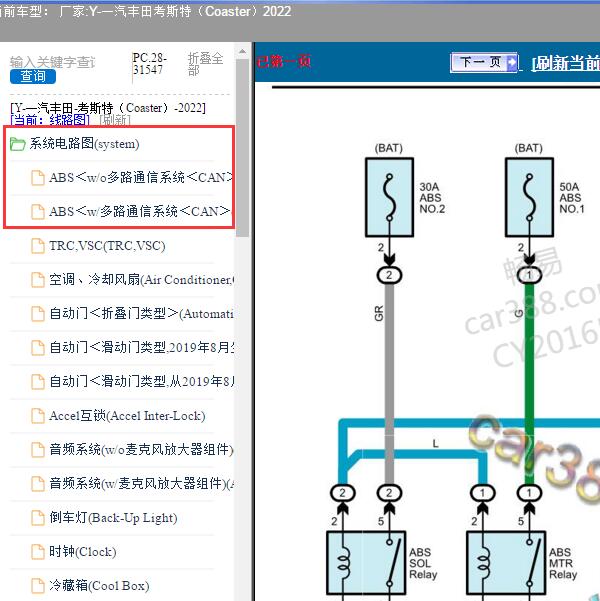
Task: Click the green folder icon of 系统电路图
Action: coord(17,144)
